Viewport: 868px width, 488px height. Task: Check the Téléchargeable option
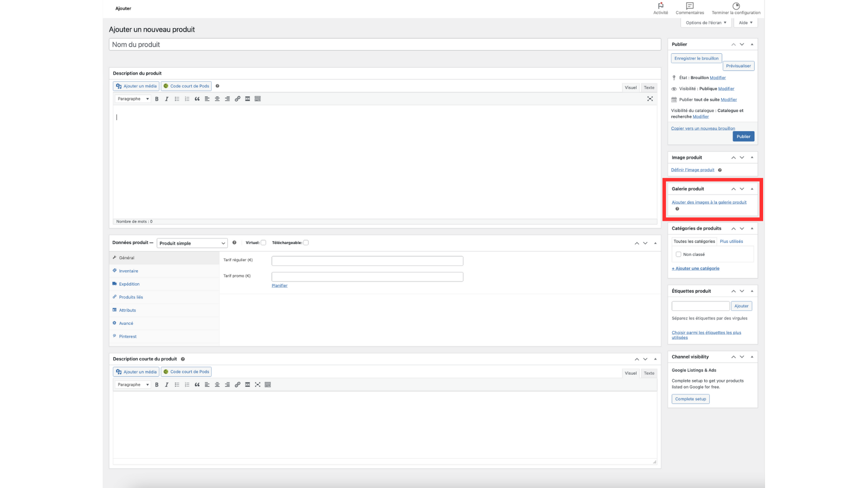306,243
